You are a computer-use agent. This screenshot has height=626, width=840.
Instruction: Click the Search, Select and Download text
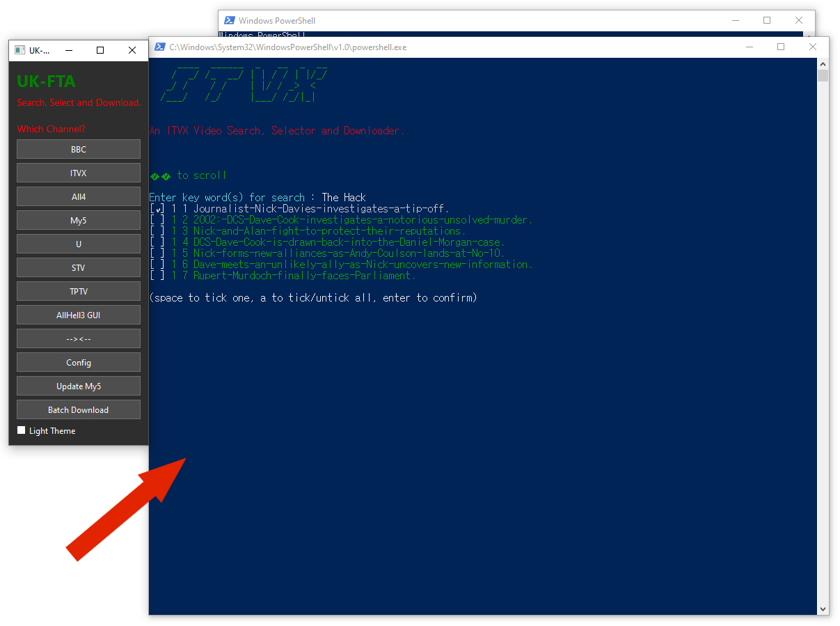79,102
